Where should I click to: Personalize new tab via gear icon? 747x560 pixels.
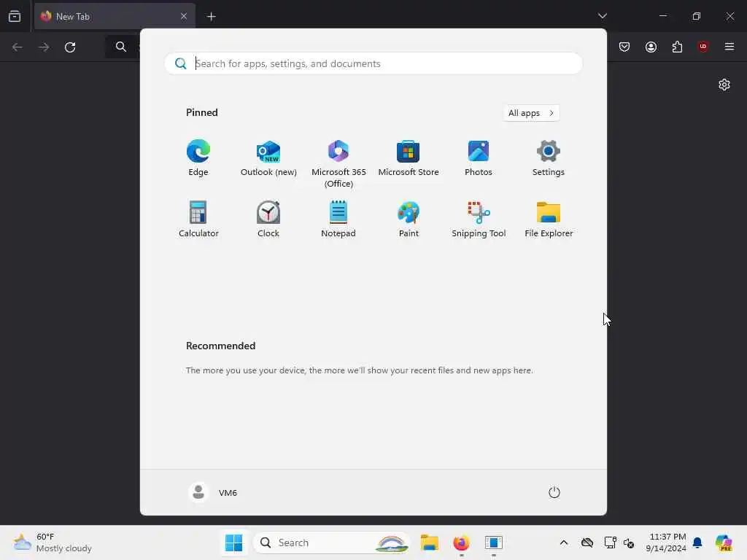click(724, 85)
